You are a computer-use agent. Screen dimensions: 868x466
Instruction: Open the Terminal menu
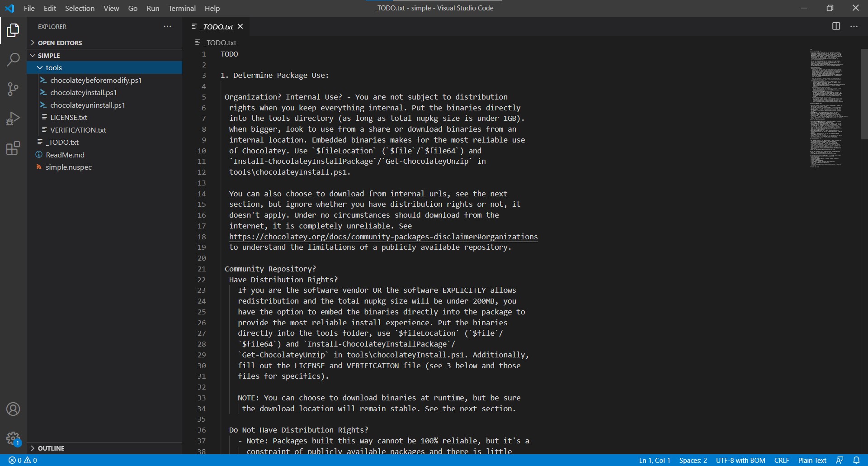[182, 8]
